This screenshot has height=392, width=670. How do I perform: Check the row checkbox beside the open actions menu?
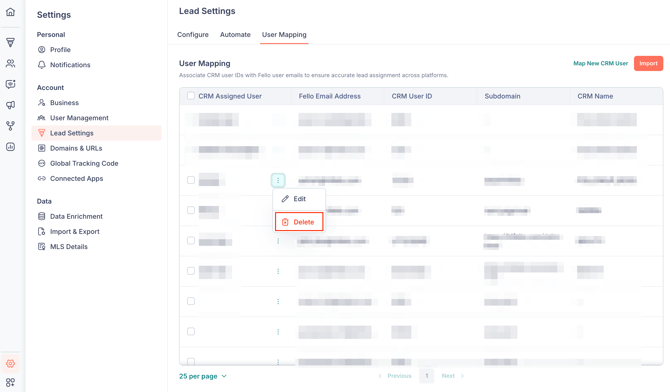coord(191,180)
